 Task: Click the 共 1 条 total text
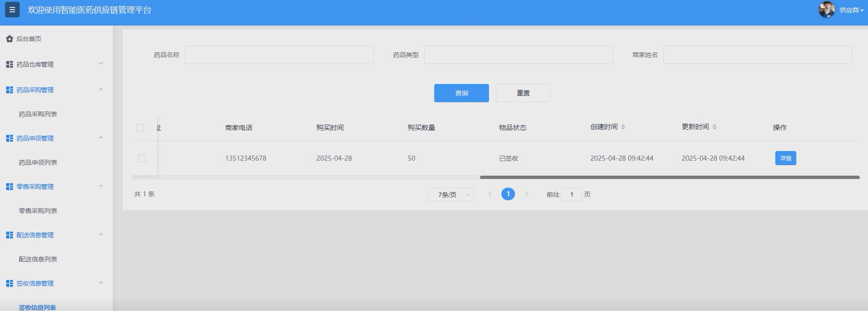coord(144,194)
